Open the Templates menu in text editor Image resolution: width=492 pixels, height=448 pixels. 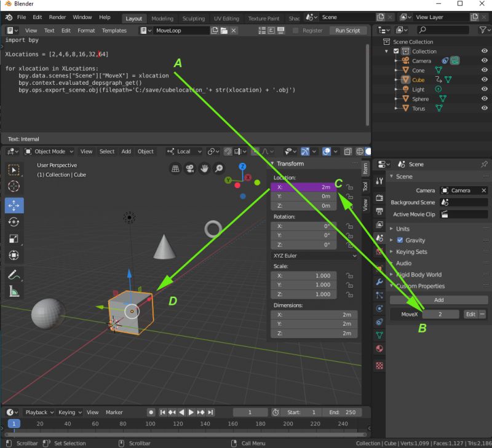tap(114, 30)
